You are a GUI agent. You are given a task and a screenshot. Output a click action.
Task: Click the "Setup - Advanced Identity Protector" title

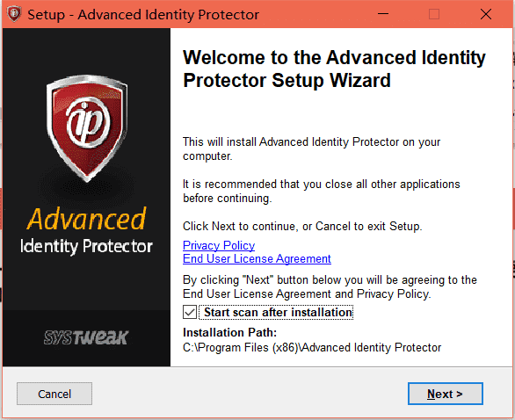143,15
